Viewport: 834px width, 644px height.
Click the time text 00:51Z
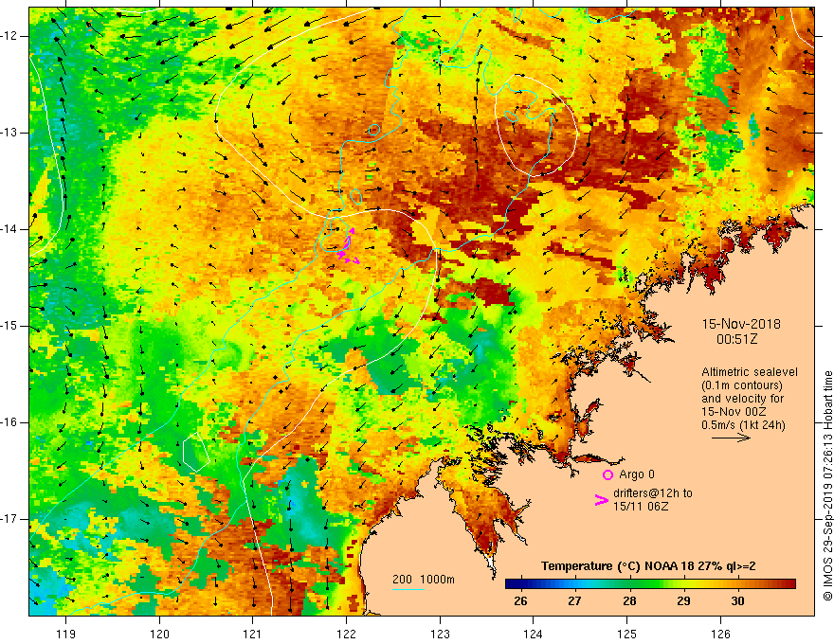click(x=736, y=339)
